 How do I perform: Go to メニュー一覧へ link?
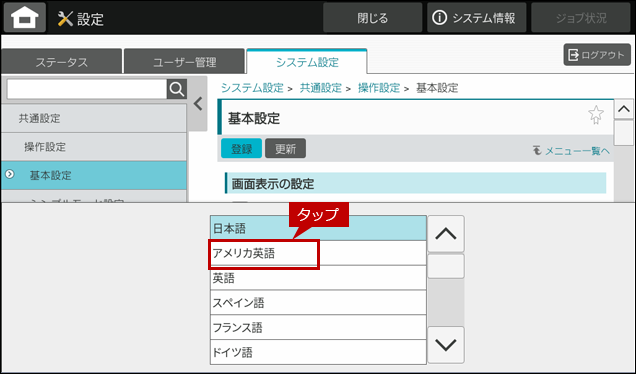tap(571, 151)
